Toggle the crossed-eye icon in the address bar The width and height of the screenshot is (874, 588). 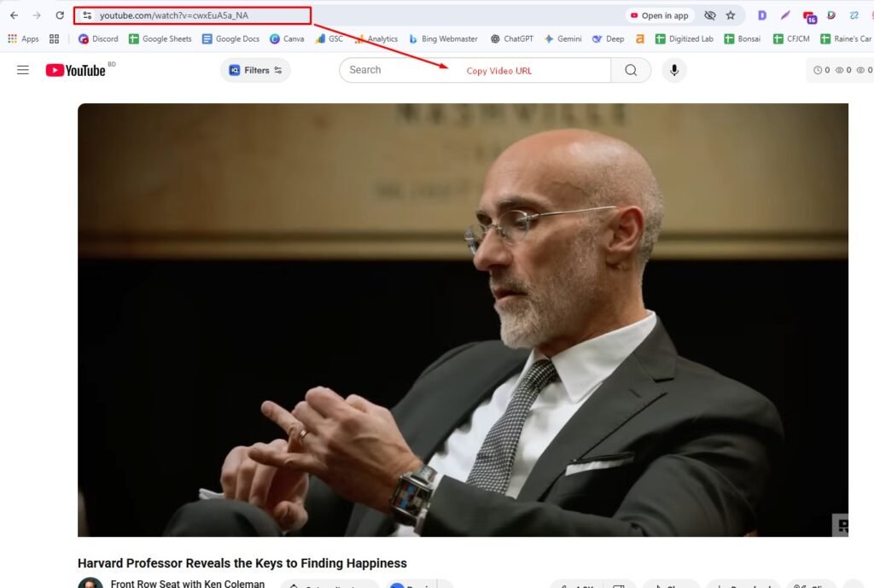click(709, 15)
